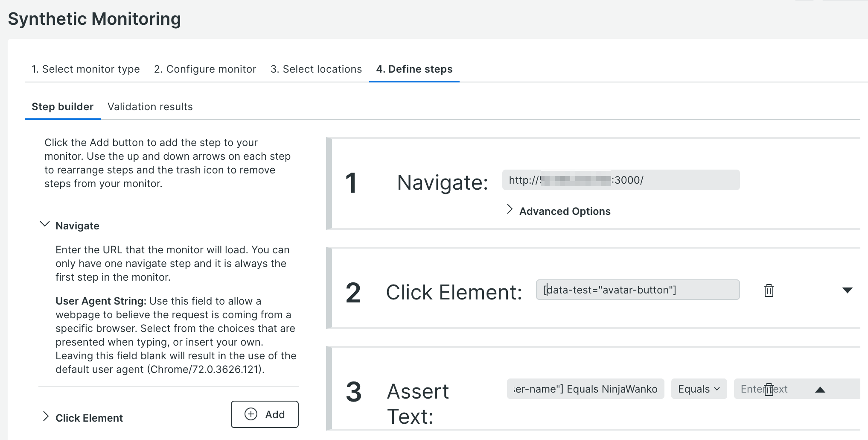Viewport: 868px width, 440px height.
Task: Select the Step builder tab
Action: [63, 107]
